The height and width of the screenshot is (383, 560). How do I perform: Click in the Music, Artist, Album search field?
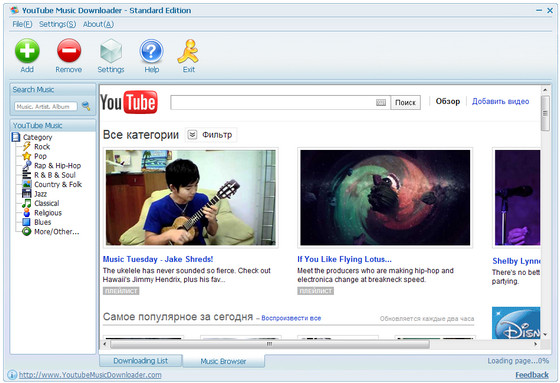[46, 106]
